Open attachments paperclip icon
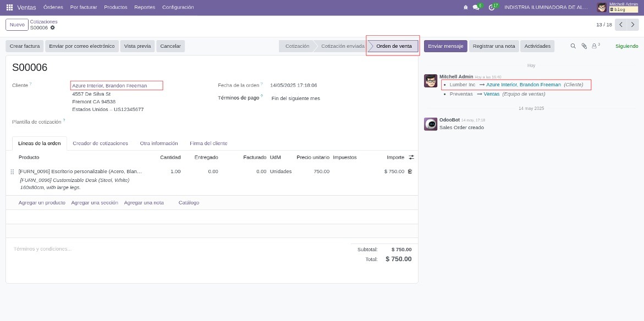The image size is (644, 321). (x=584, y=46)
